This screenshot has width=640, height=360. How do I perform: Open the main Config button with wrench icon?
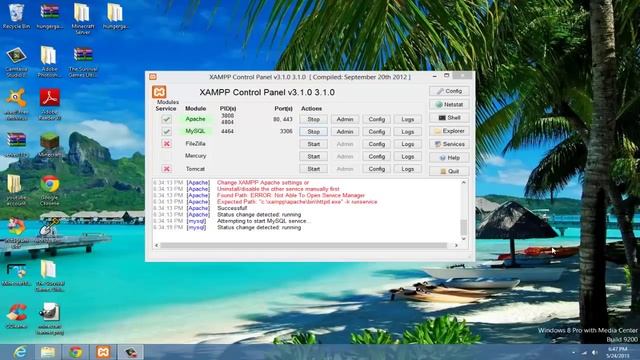tap(449, 91)
